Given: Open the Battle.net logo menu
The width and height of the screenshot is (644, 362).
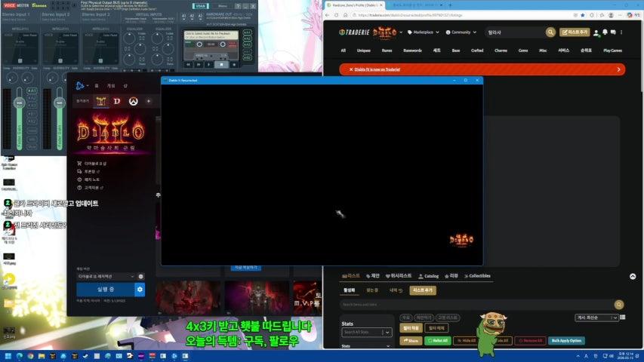Looking at the screenshot, I should (80, 85).
